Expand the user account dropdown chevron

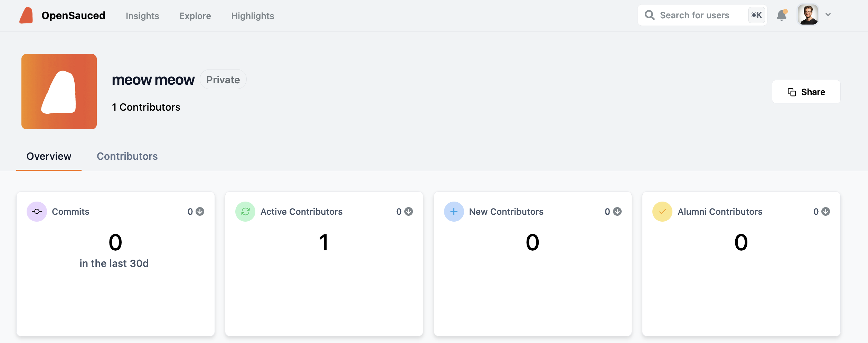tap(828, 15)
